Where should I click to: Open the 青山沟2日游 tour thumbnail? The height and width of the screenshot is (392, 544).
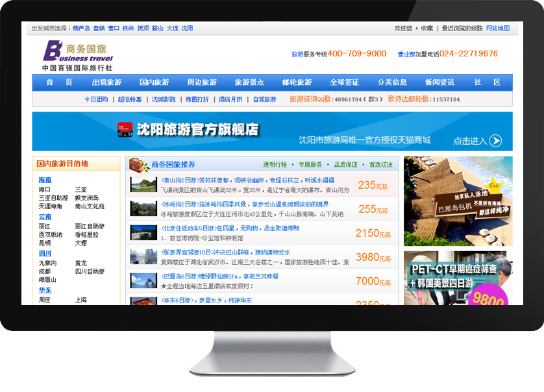(x=143, y=185)
